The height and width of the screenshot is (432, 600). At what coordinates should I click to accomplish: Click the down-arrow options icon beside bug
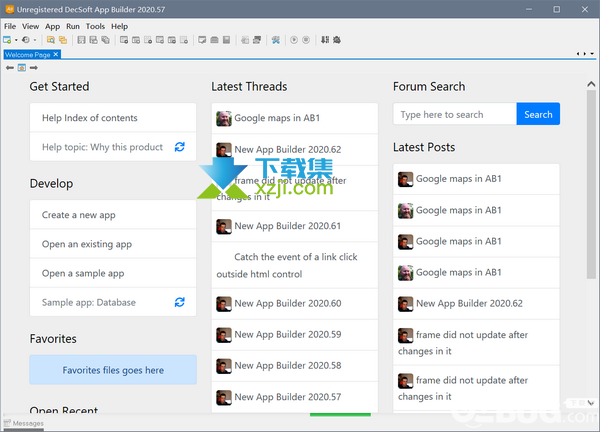324,40
